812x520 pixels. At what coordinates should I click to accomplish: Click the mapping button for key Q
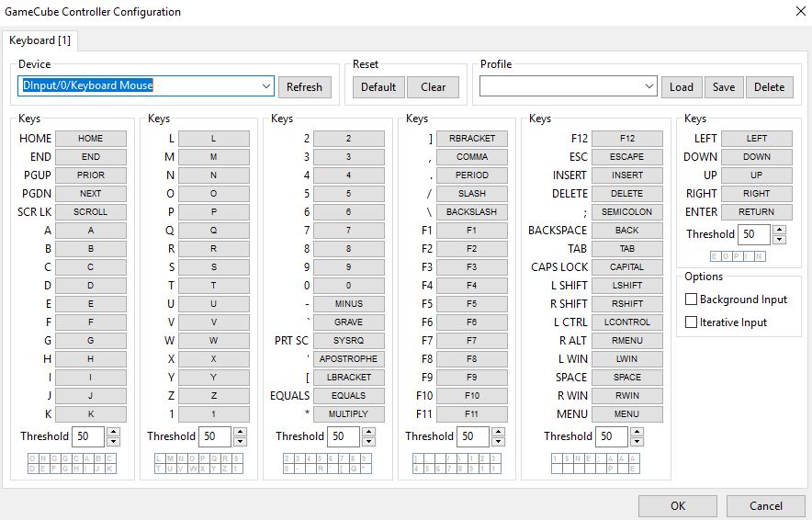point(214,230)
